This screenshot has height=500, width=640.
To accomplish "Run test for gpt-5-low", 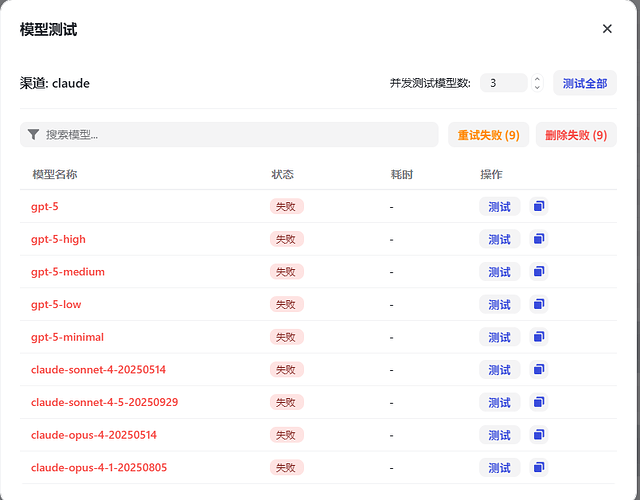I will pos(500,304).
